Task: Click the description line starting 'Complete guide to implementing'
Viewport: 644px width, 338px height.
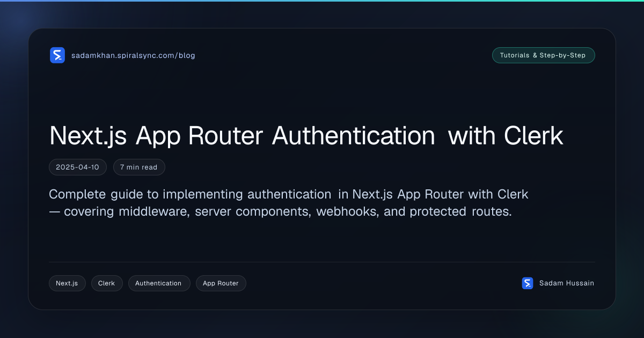Action: 289,194
